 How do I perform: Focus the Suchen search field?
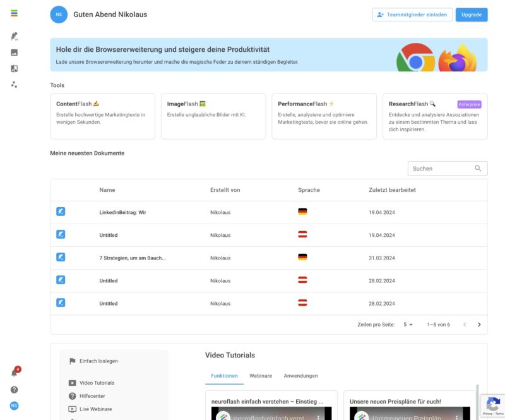tap(448, 168)
